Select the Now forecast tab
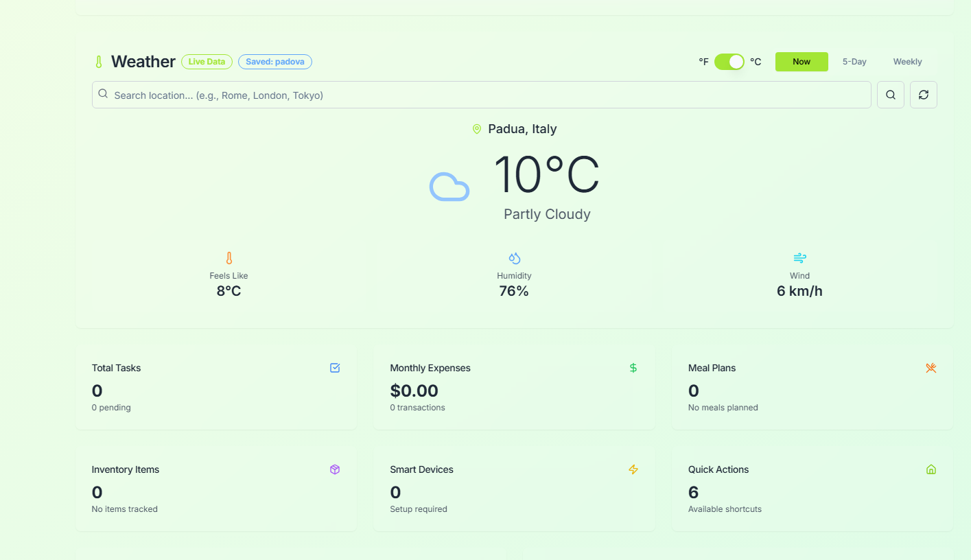This screenshot has width=971, height=560. pos(801,61)
